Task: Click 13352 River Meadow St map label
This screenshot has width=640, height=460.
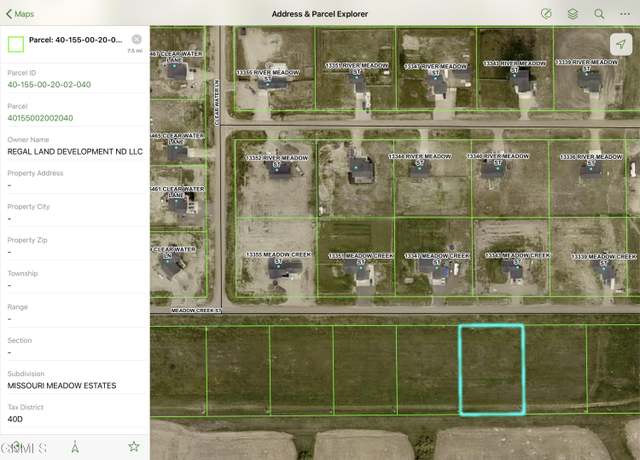Action: (277, 160)
